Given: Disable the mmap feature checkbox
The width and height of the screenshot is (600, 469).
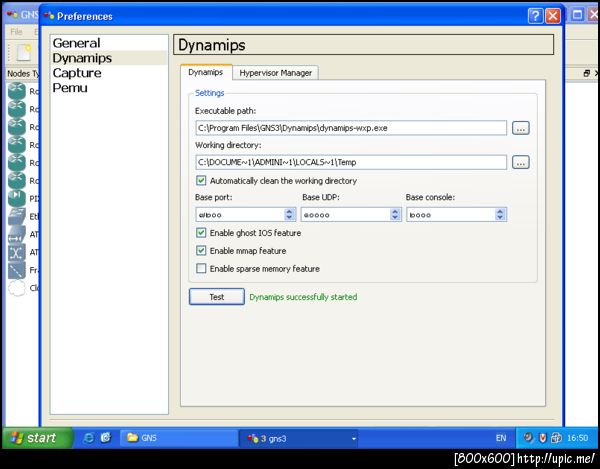Looking at the screenshot, I should (x=201, y=251).
